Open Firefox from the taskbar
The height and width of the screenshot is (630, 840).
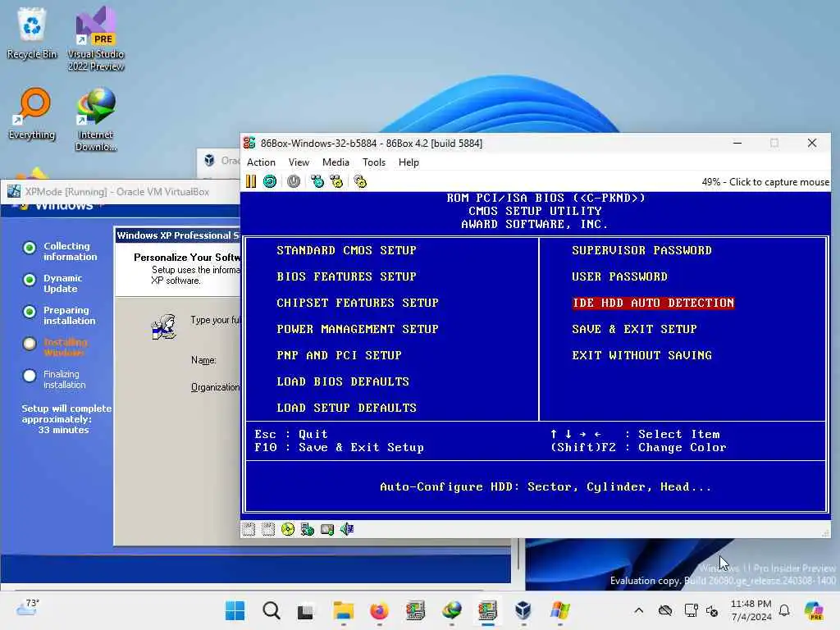coord(379,610)
